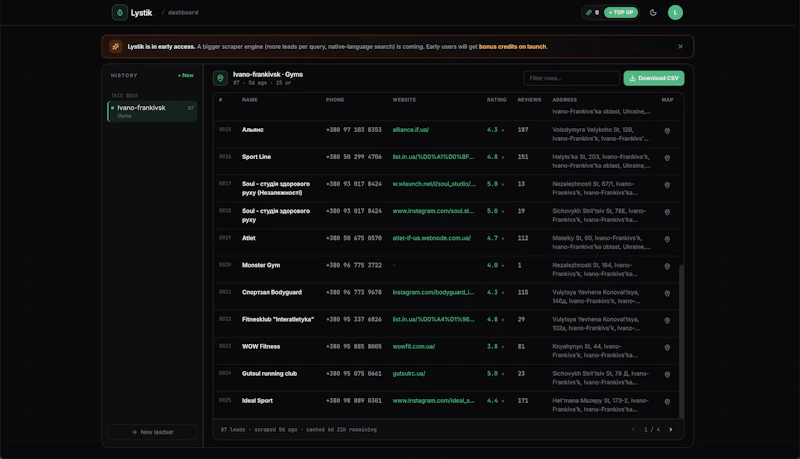Click the location pin icon beside leadset title
Viewport: 800px width, 459px height.
coord(220,78)
